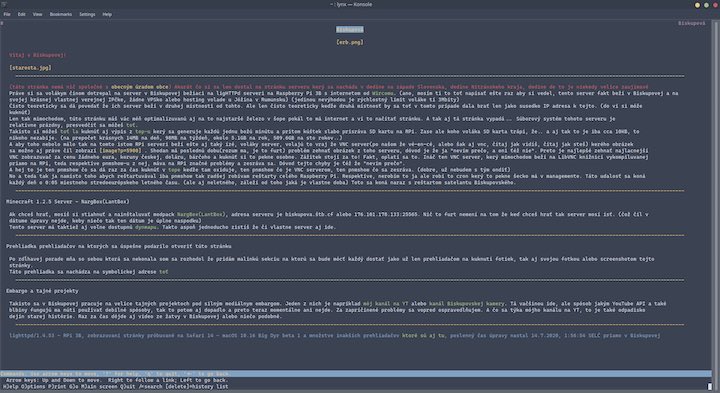Click the Konsole window icon in title bar
Screen dimensions: 720x393
4,4
